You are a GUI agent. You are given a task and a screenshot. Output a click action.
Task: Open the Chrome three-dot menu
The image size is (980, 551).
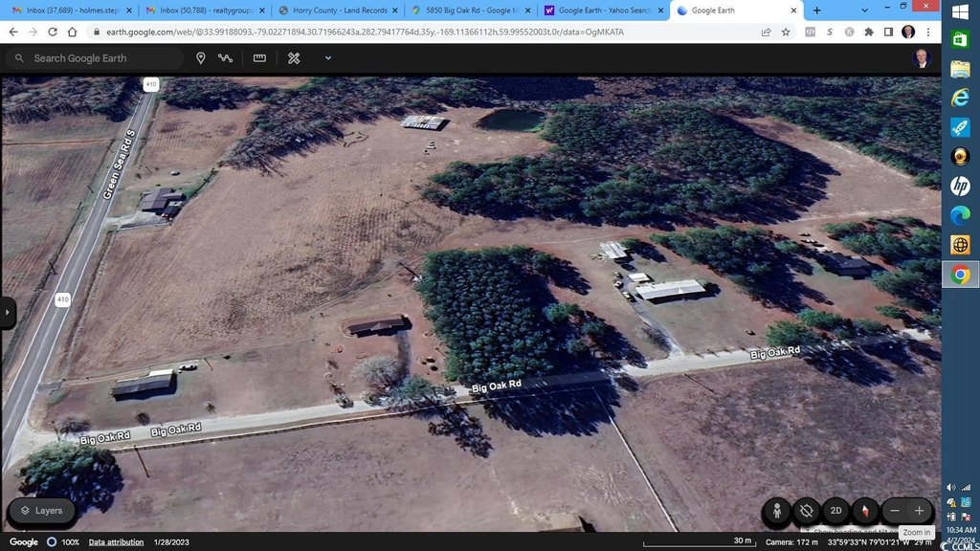click(x=928, y=32)
